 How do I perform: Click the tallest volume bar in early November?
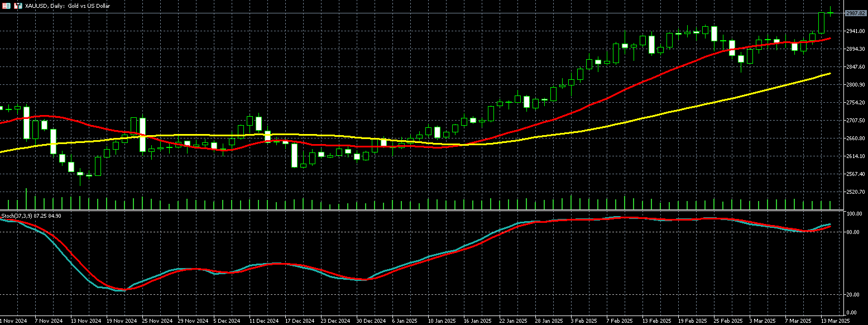26,199
